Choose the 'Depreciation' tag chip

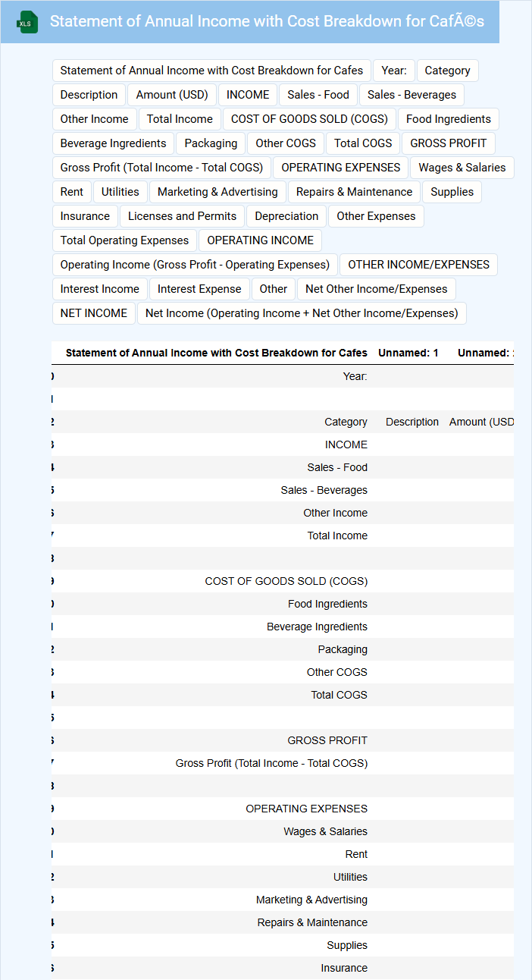pyautogui.click(x=286, y=216)
